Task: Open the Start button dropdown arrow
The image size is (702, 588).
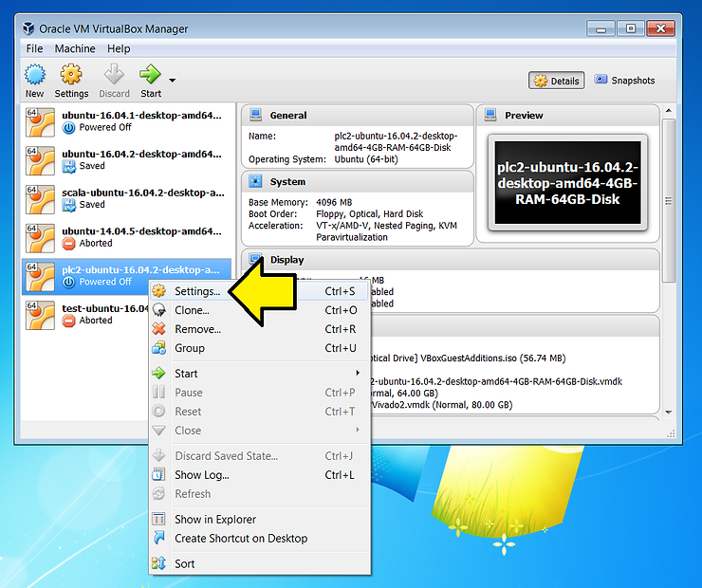Action: (172, 81)
